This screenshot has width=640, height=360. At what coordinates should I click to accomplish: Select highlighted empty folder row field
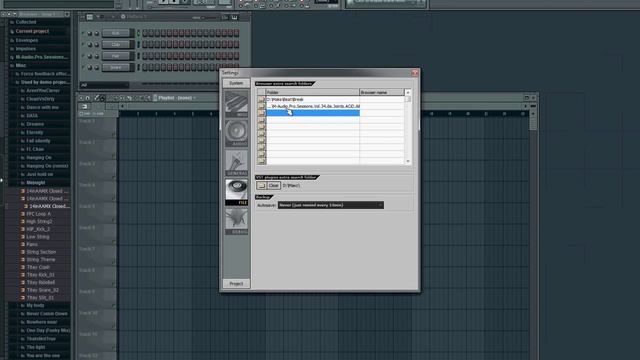313,113
